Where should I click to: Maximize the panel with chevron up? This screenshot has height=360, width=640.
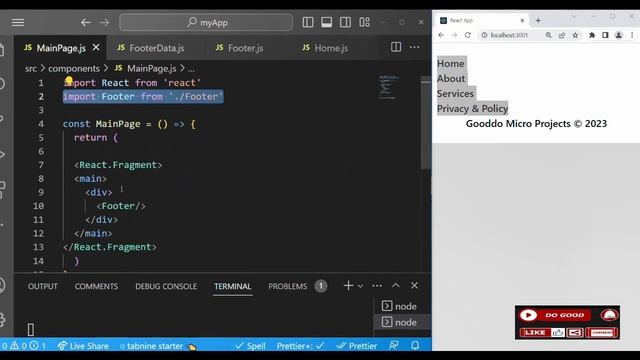[396, 285]
